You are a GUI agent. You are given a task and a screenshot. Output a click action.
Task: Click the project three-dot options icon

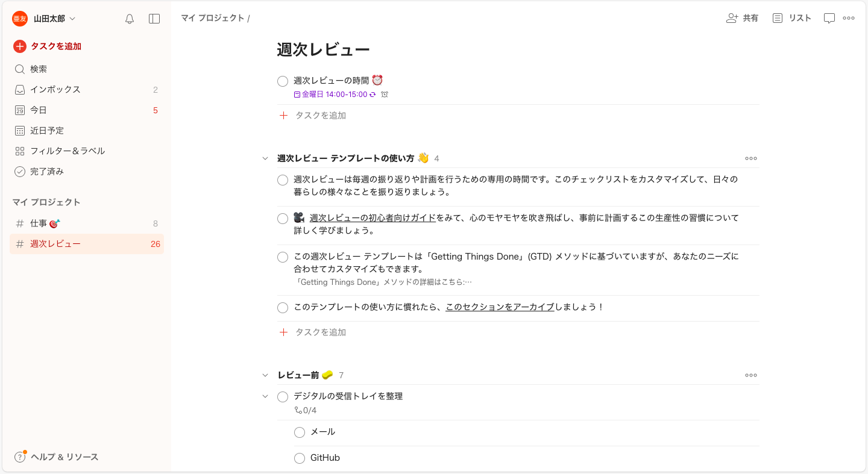pyautogui.click(x=849, y=18)
